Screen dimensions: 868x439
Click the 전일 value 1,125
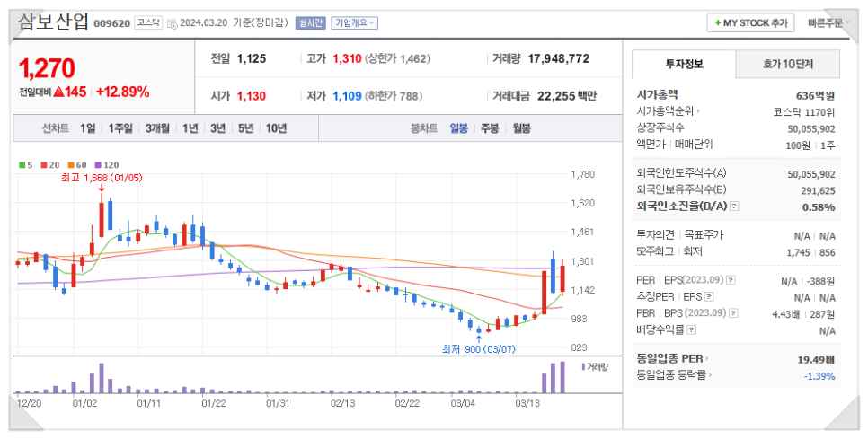pos(252,58)
